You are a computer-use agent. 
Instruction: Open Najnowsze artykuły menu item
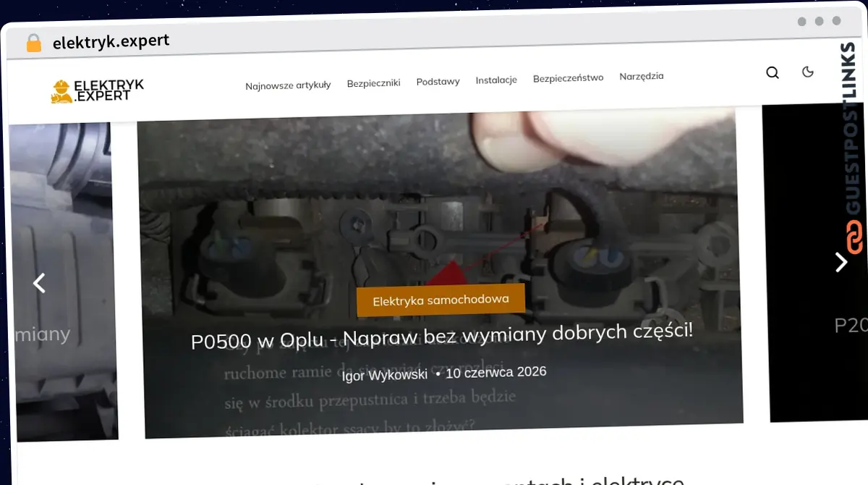click(x=288, y=85)
